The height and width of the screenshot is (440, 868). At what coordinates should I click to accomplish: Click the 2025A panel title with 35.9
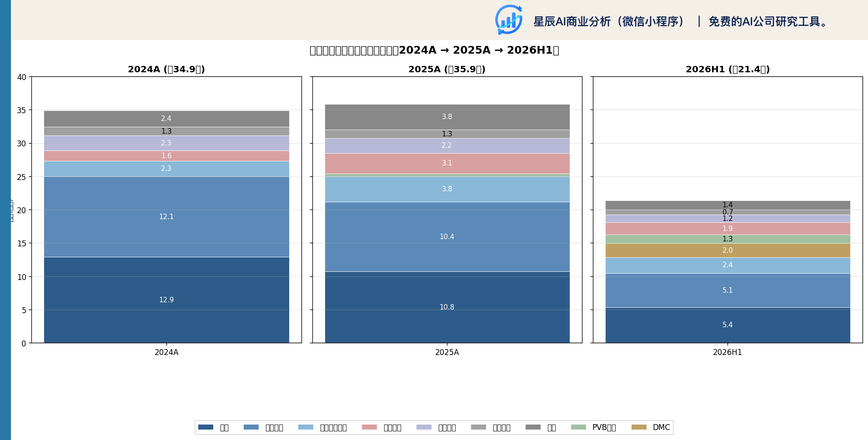(447, 70)
